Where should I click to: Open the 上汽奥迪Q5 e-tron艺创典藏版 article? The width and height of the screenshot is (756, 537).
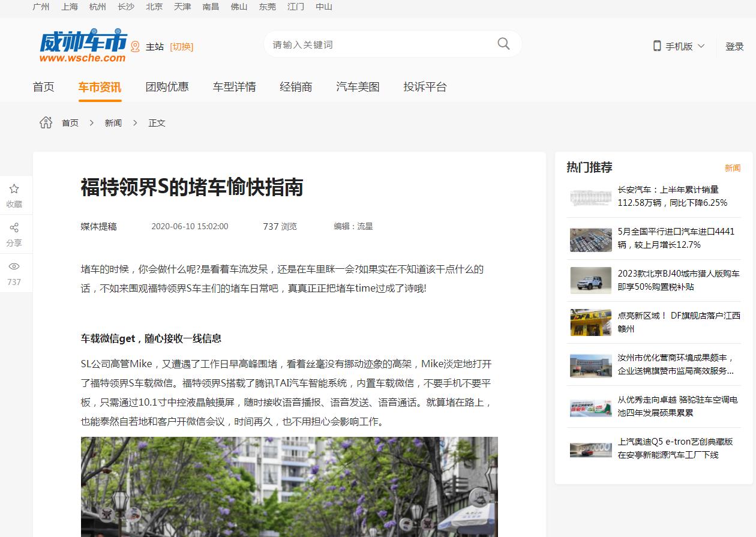coord(676,448)
